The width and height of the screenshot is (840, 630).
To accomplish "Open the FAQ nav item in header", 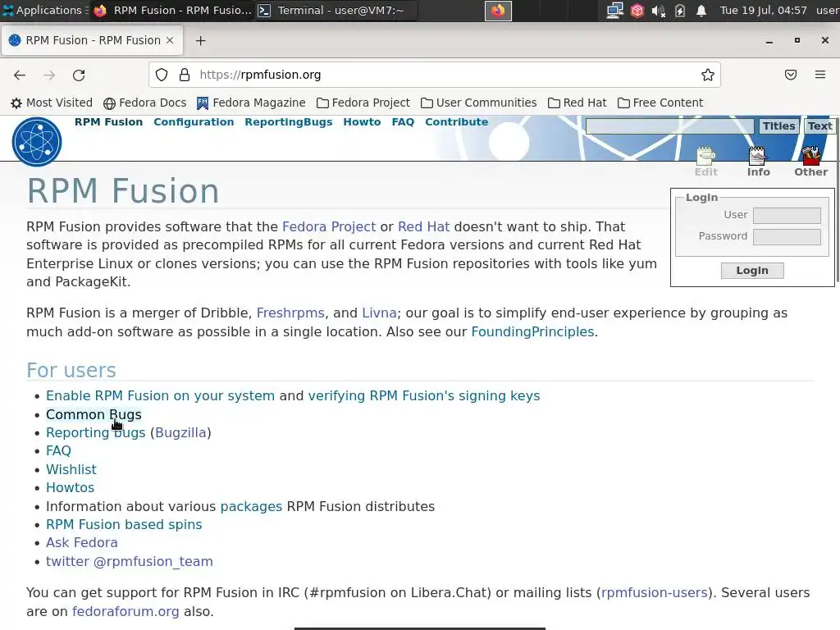I will [x=403, y=122].
